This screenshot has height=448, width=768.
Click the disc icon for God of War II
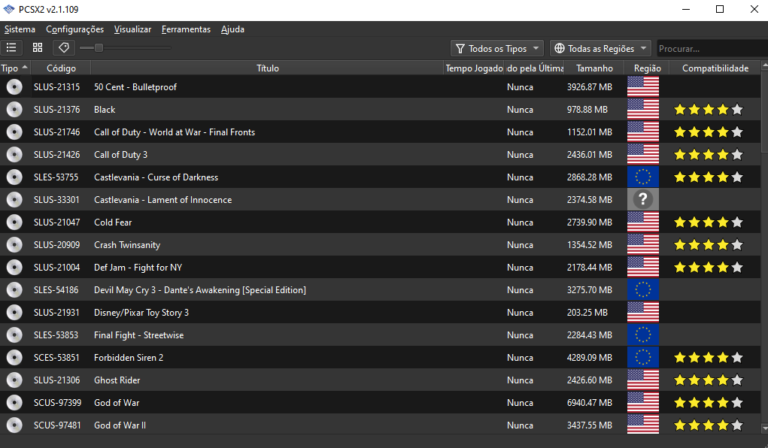(x=14, y=425)
